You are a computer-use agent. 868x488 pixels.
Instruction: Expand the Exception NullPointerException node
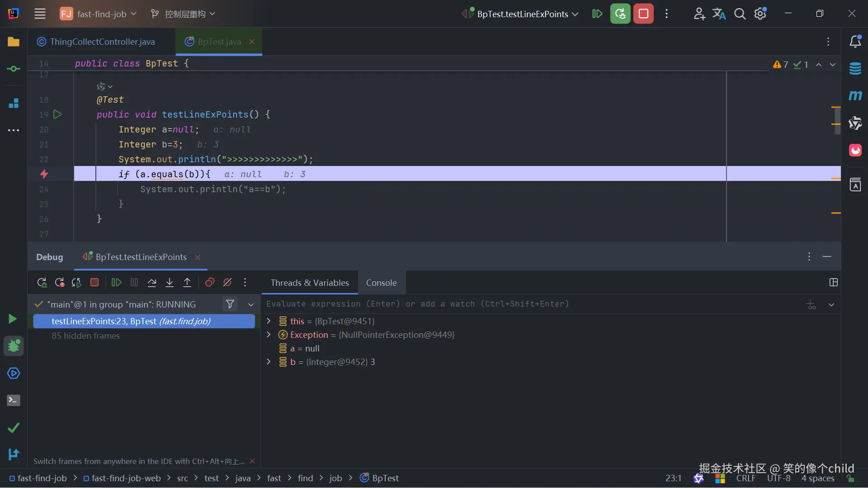269,335
